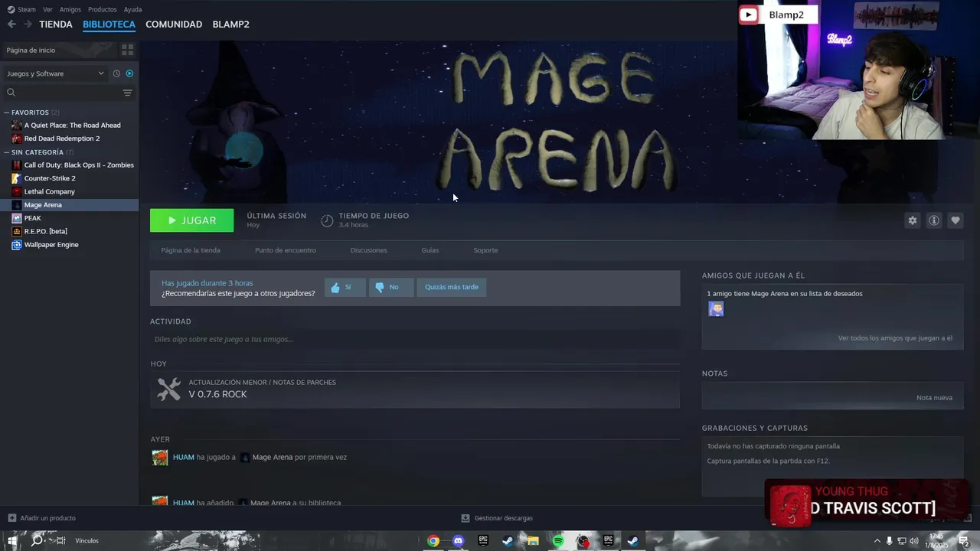The image size is (980, 551).
Task: Open game info icon
Action: [934, 220]
